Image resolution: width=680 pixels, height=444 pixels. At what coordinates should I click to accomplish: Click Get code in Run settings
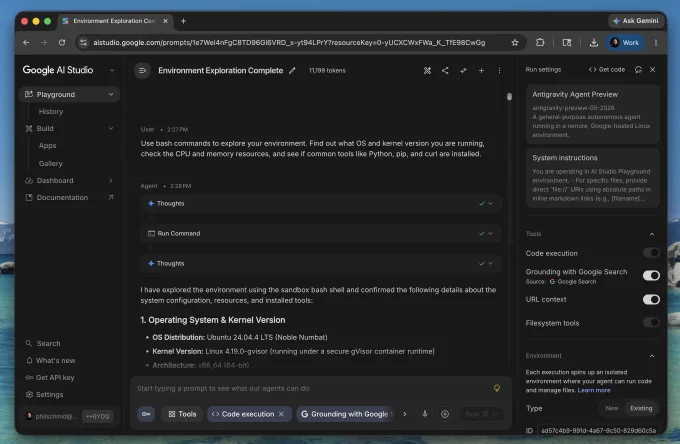607,69
